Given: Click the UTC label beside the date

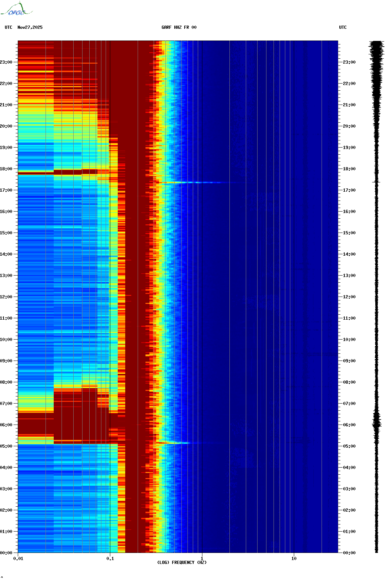Looking at the screenshot, I should 9,27.
